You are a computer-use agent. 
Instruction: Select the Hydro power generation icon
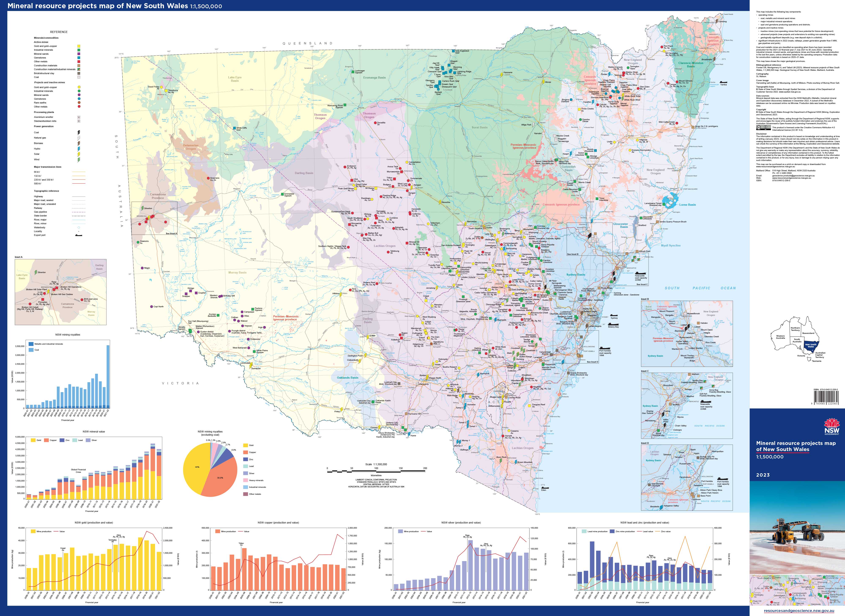coord(78,149)
